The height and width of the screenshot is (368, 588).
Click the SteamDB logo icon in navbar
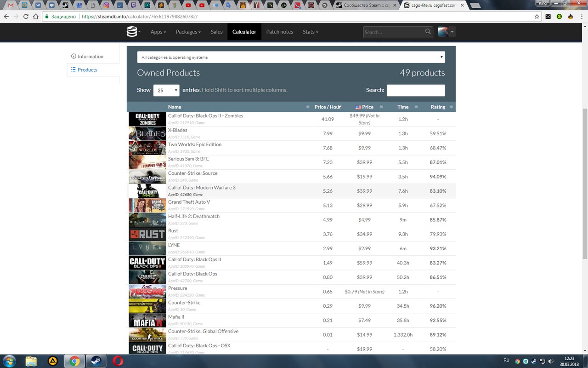(x=132, y=32)
